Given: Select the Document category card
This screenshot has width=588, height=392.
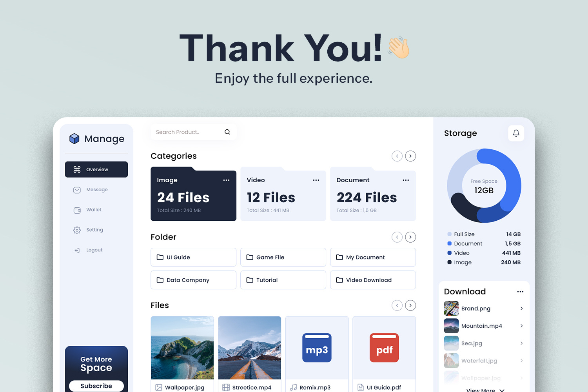Looking at the screenshot, I should point(372,194).
